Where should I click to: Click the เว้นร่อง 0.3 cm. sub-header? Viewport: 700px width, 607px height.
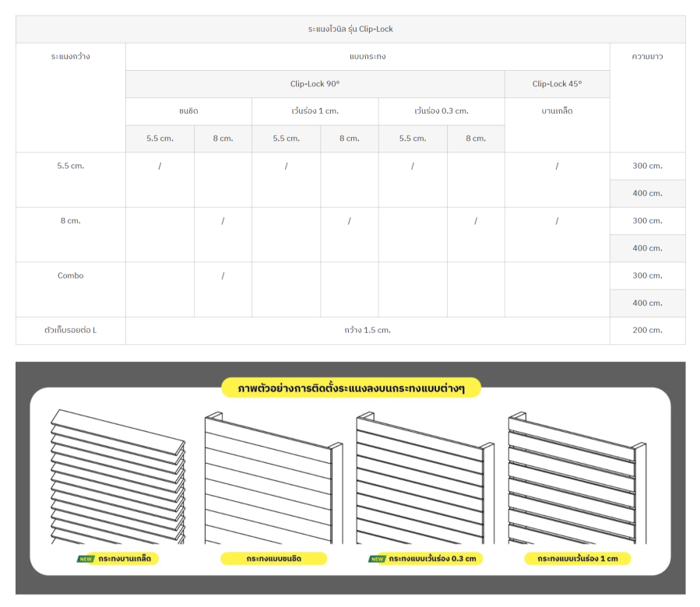point(441,111)
